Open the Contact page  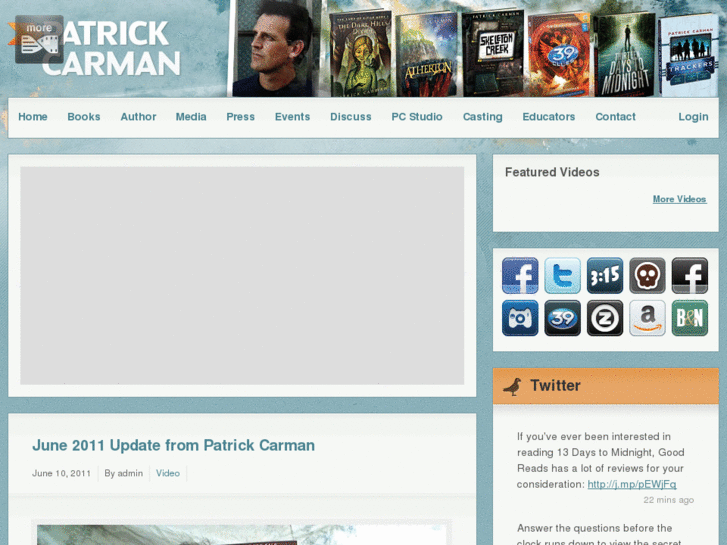(x=615, y=117)
